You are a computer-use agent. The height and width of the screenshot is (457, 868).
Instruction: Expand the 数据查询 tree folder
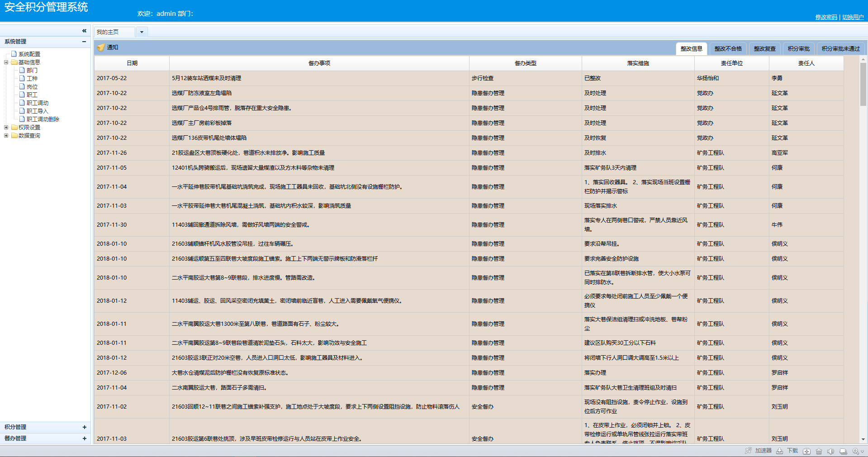(6, 136)
